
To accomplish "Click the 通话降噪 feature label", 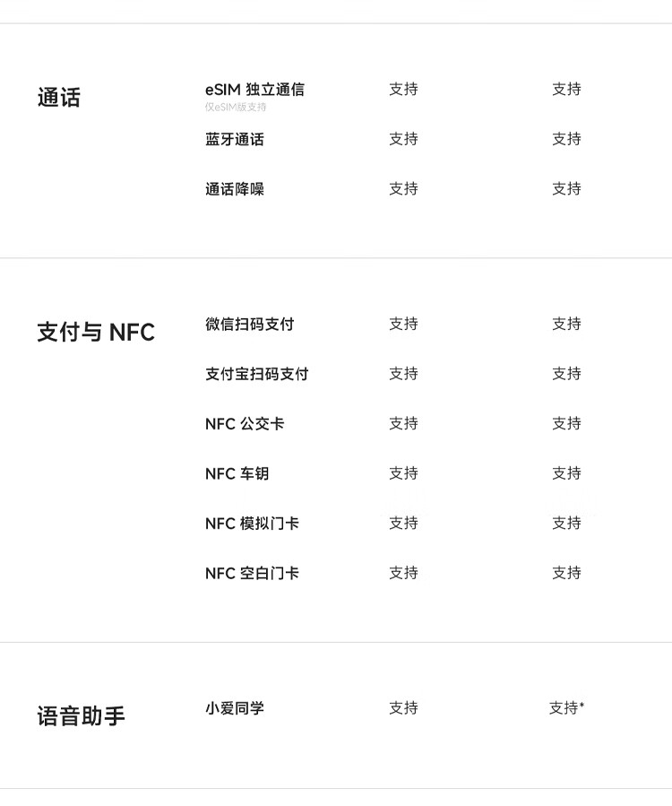I will click(x=235, y=189).
